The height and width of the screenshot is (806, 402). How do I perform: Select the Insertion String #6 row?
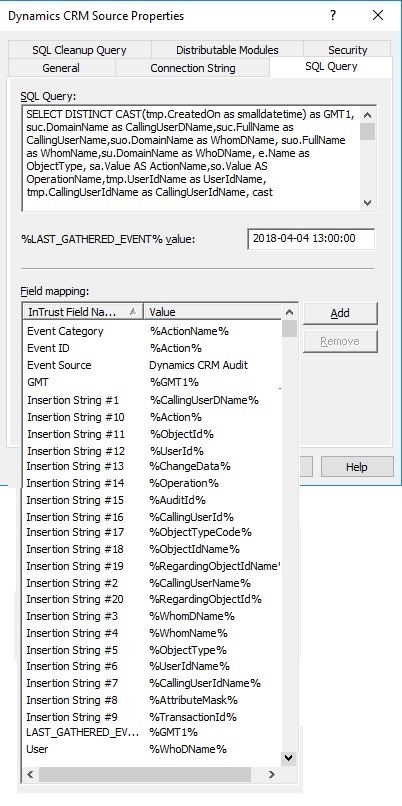coord(153,666)
